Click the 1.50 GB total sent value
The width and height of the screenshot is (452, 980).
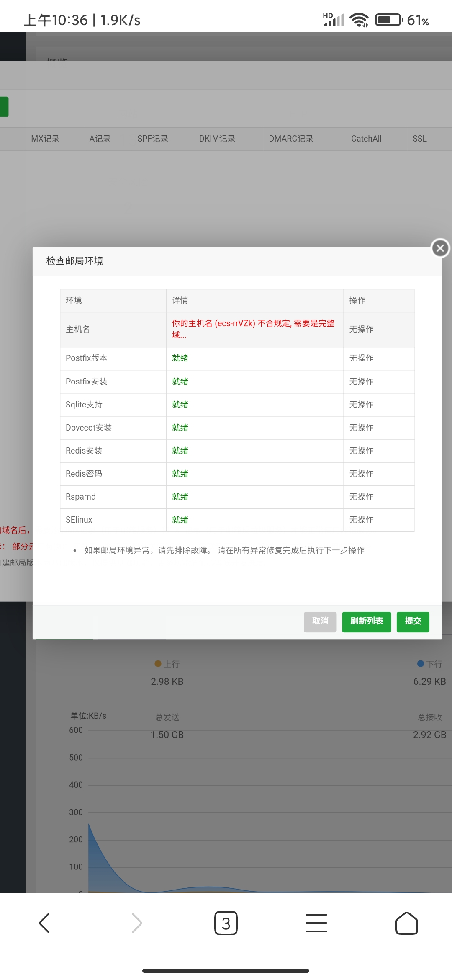tap(167, 735)
